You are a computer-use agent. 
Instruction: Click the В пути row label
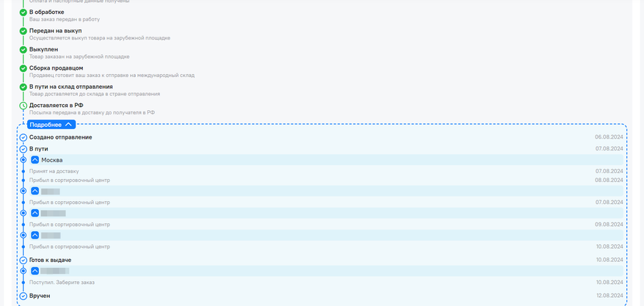tap(39, 149)
